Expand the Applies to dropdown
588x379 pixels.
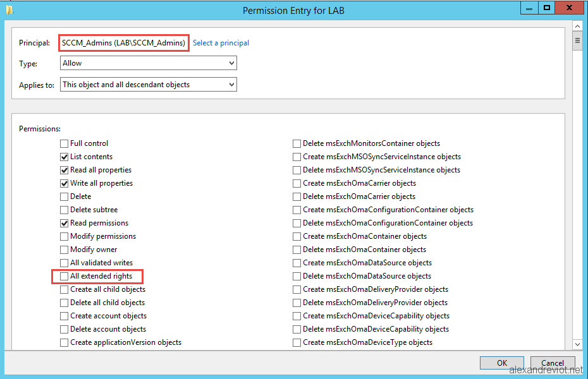149,84
